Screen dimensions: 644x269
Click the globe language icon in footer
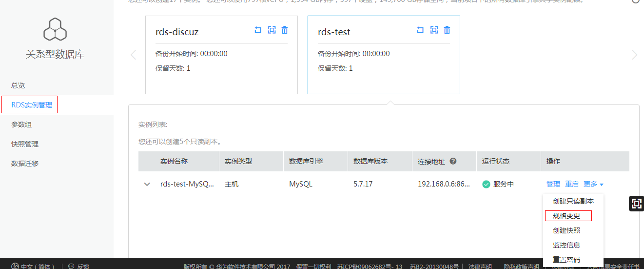(15, 267)
